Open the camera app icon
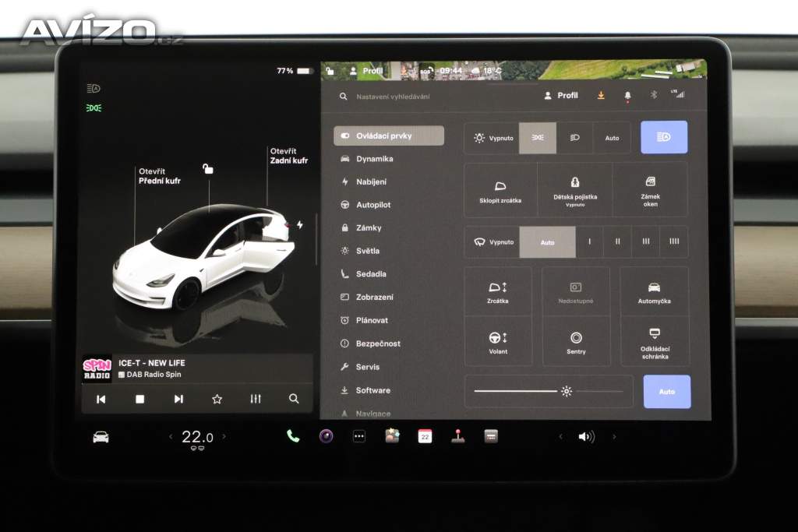 [x=327, y=436]
